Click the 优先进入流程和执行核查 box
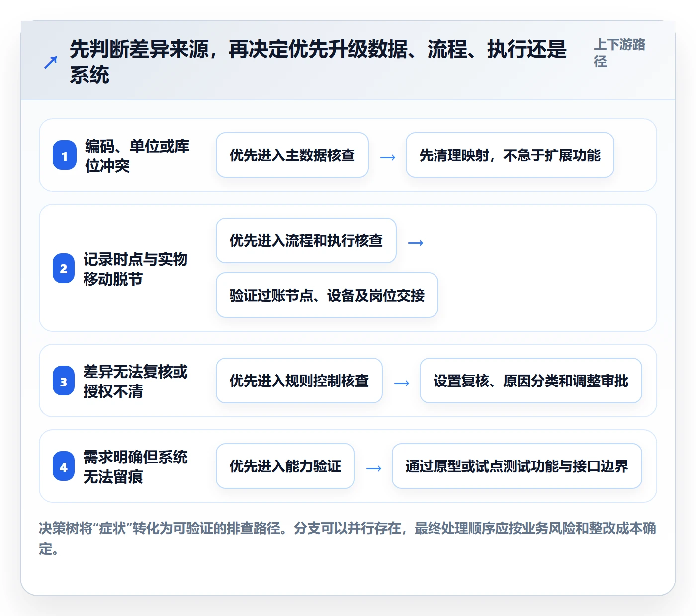Viewport: 696px width, 616px height. pyautogui.click(x=306, y=240)
